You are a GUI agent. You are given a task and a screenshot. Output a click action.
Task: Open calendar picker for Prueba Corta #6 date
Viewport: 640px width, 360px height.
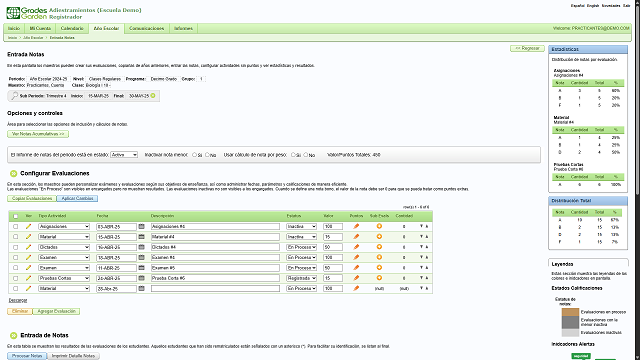pyautogui.click(x=142, y=278)
